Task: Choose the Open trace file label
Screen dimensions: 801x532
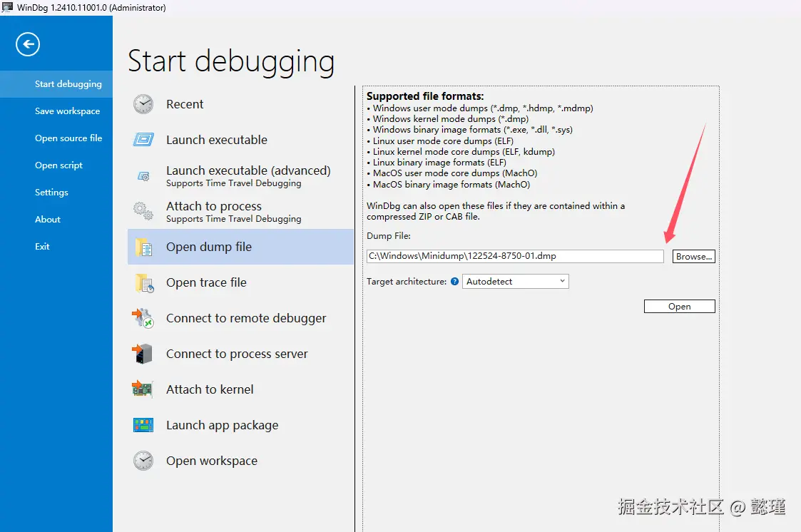Action: point(206,282)
